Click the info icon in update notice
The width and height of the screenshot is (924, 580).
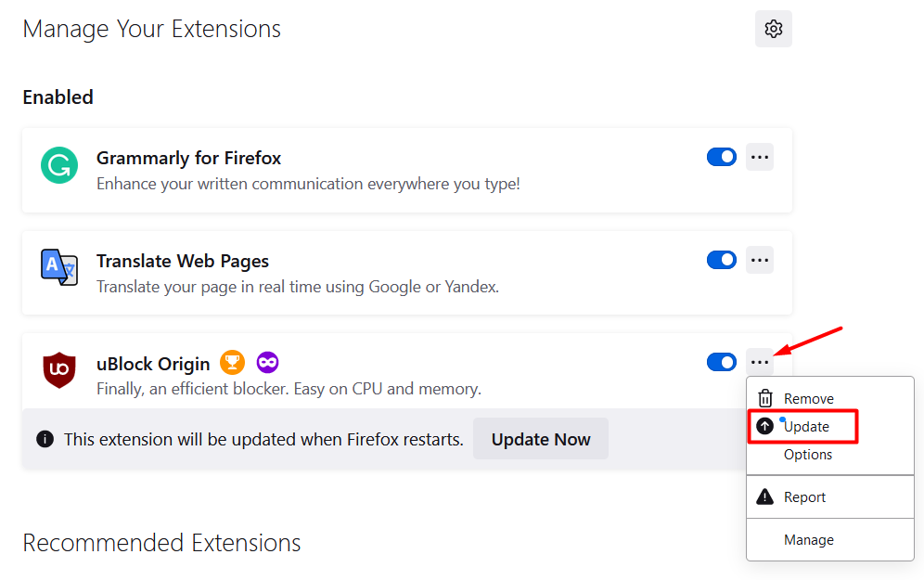[45, 439]
